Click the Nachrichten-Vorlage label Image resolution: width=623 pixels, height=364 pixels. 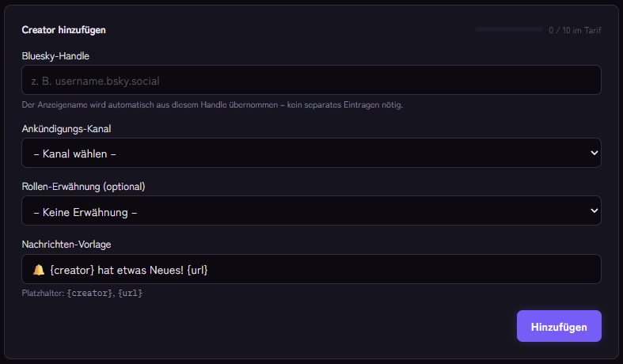[x=66, y=245]
